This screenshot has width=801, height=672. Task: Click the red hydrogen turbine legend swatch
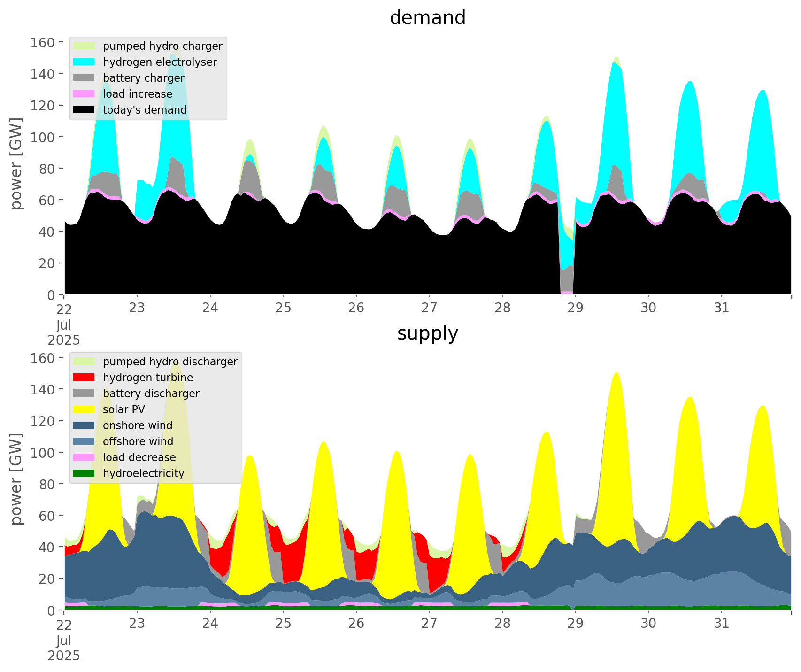pos(84,378)
